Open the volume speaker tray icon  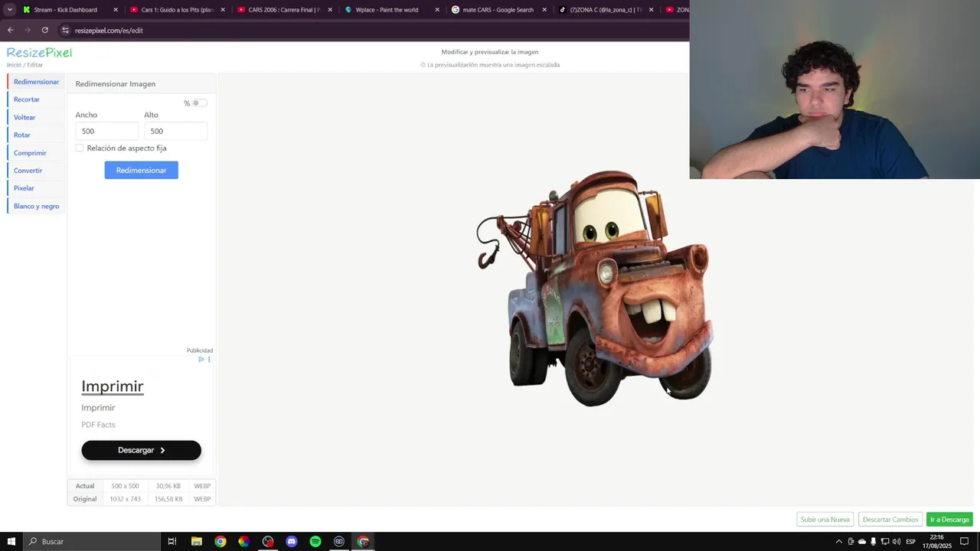point(897,541)
